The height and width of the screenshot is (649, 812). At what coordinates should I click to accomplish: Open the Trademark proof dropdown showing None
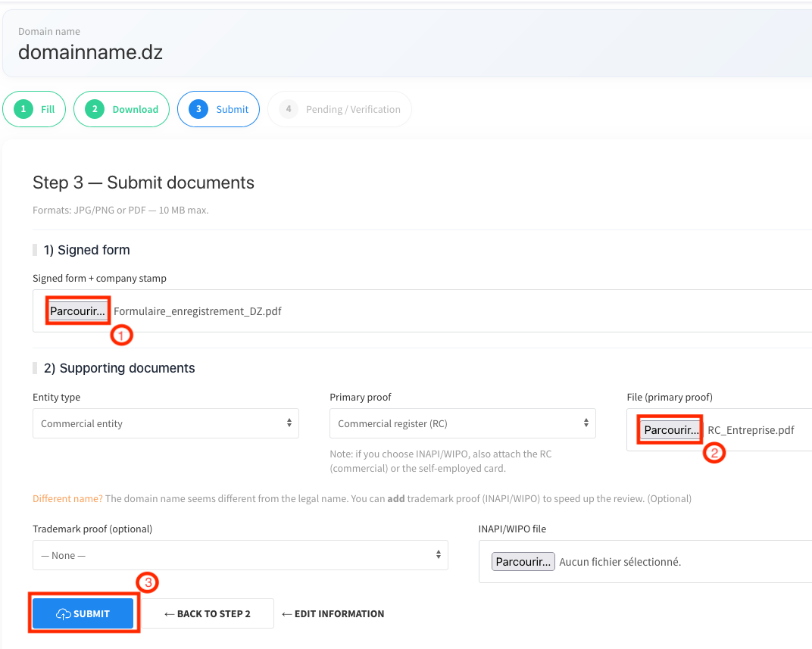(240, 555)
